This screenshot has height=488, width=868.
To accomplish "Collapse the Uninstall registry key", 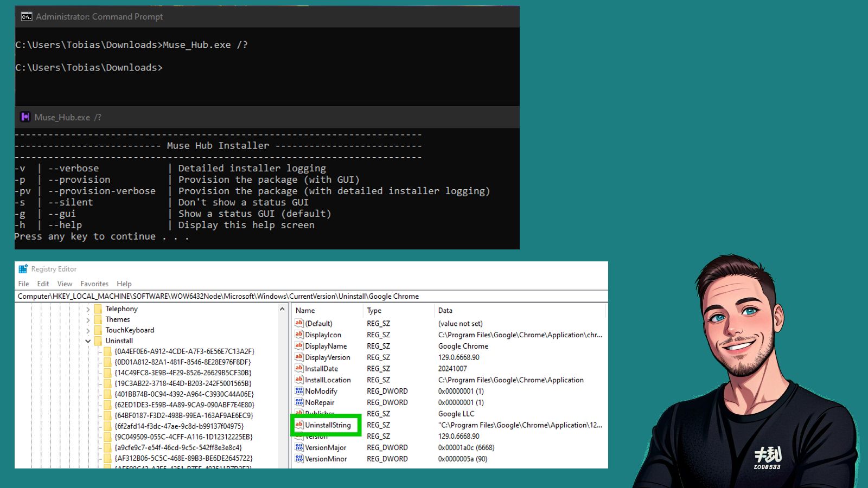I will point(88,341).
